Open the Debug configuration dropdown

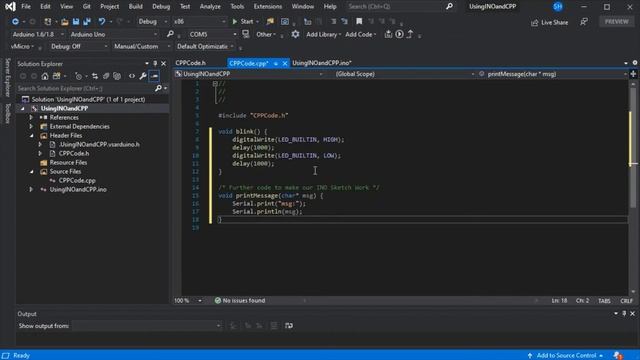(x=153, y=21)
